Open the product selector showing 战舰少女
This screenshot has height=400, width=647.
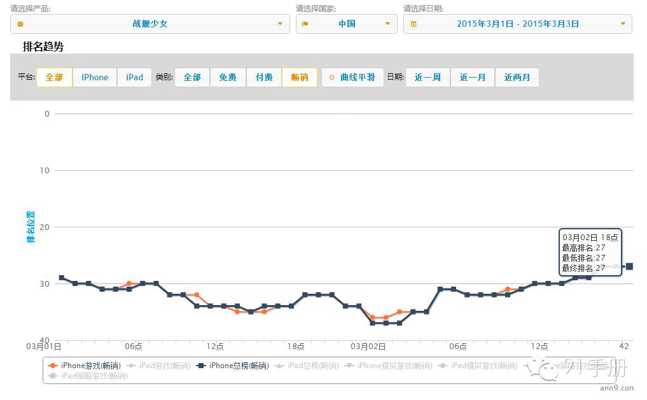click(x=150, y=24)
